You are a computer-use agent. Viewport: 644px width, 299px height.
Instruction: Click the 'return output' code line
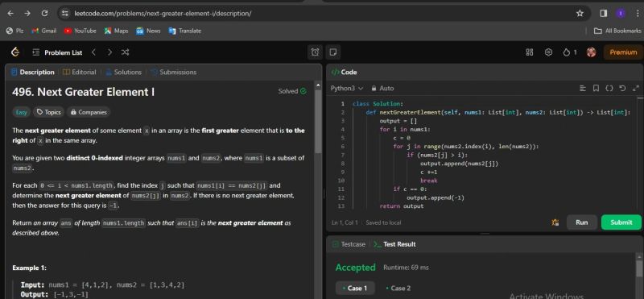(x=401, y=206)
